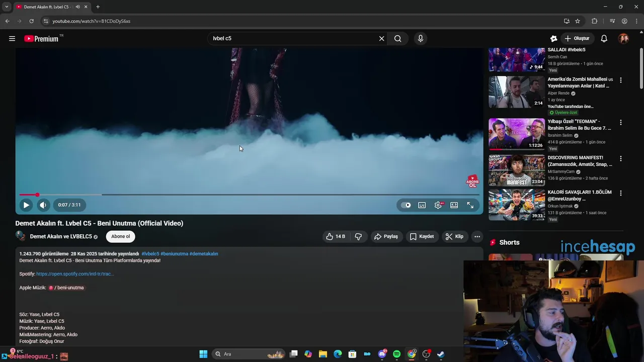Click the ABONE OL video watermark
This screenshot has height=362, width=644.
pos(472,182)
